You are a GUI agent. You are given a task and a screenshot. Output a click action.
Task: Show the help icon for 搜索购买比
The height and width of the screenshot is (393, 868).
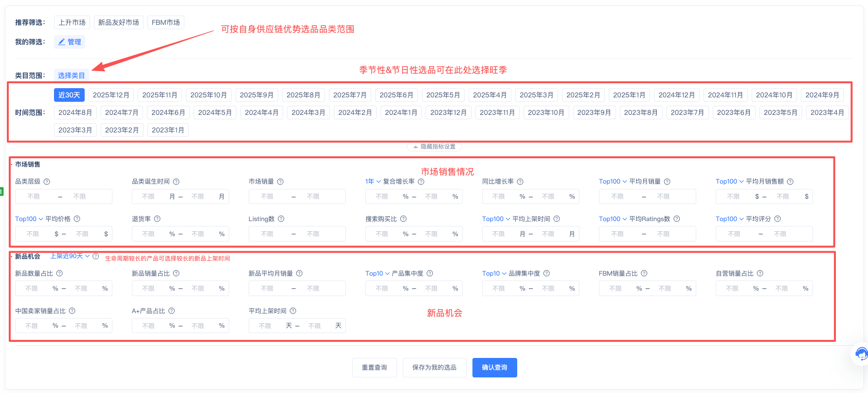(403, 219)
